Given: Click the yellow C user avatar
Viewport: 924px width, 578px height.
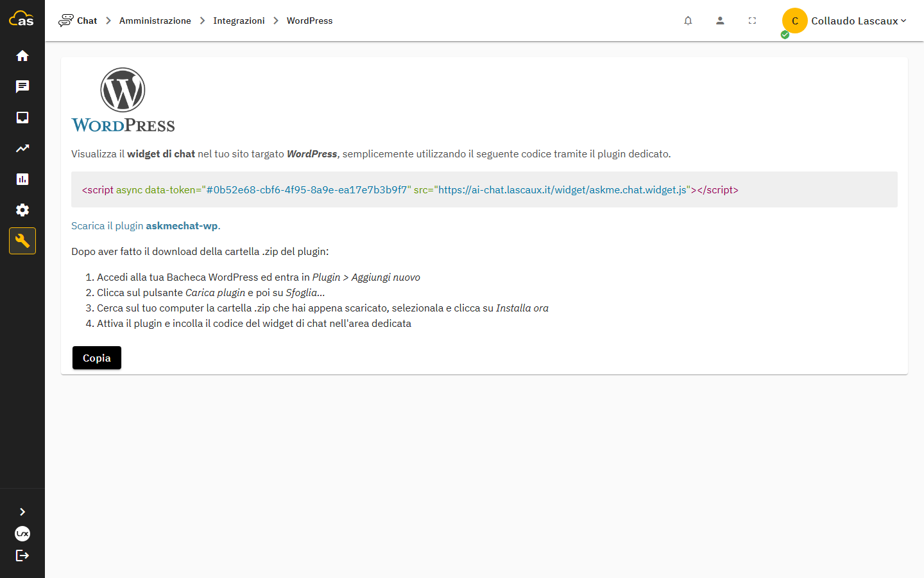Looking at the screenshot, I should point(794,21).
